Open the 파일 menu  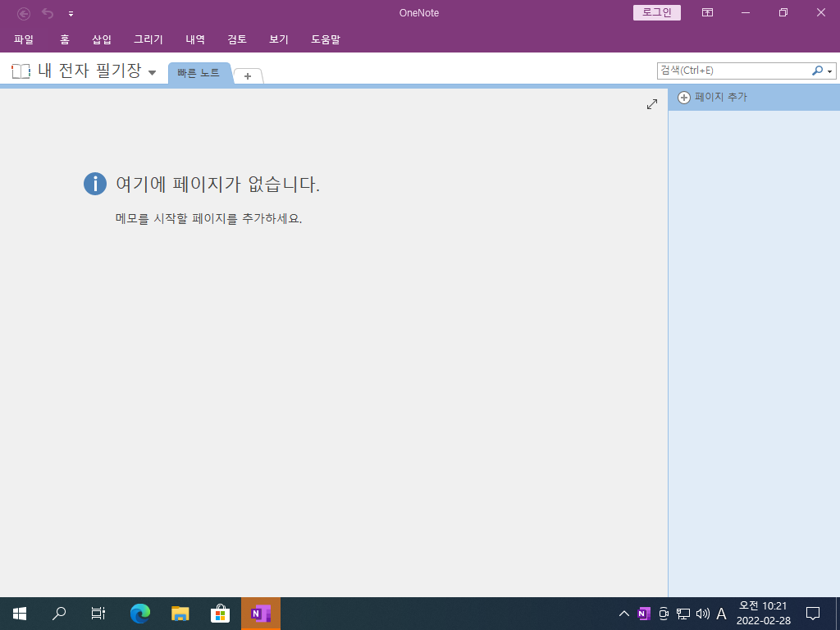pyautogui.click(x=24, y=39)
